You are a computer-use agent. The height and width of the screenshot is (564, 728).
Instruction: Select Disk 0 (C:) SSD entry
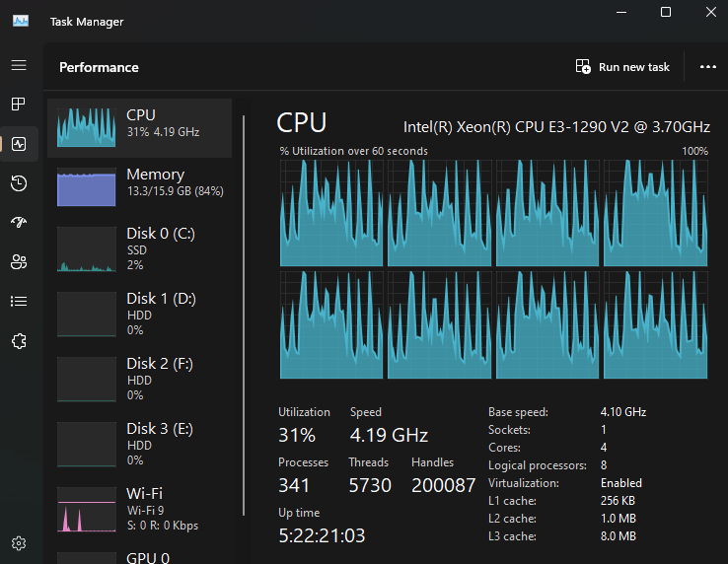pos(139,248)
